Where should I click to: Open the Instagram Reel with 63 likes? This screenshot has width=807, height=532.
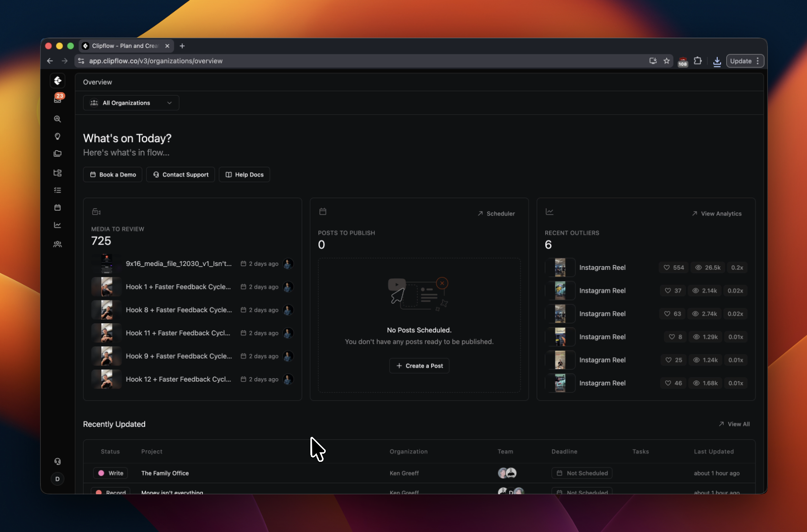tap(646, 314)
